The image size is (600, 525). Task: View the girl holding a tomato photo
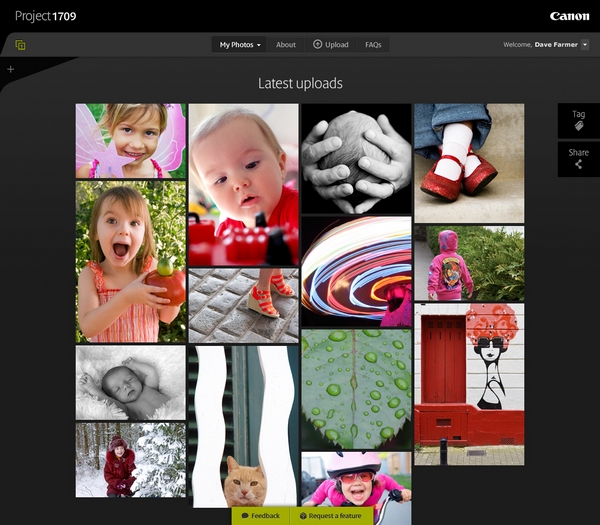(x=131, y=262)
